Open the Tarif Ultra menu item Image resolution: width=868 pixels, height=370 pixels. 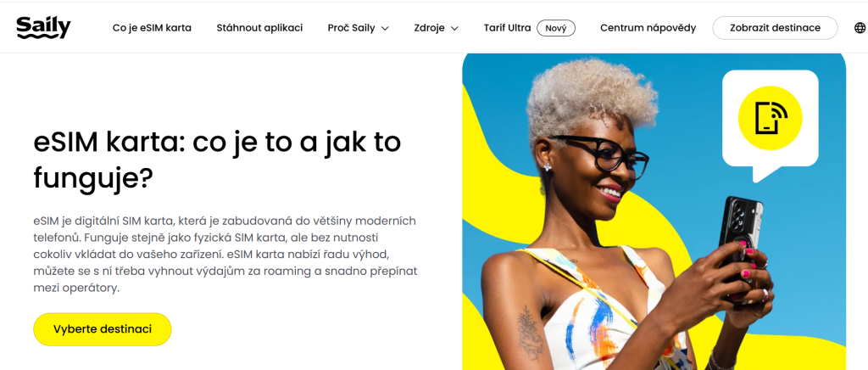point(507,28)
